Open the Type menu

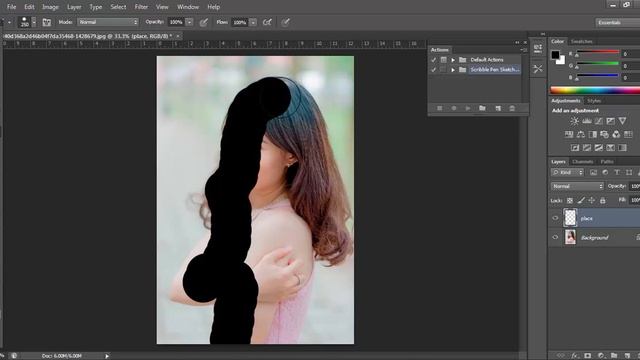pos(96,7)
